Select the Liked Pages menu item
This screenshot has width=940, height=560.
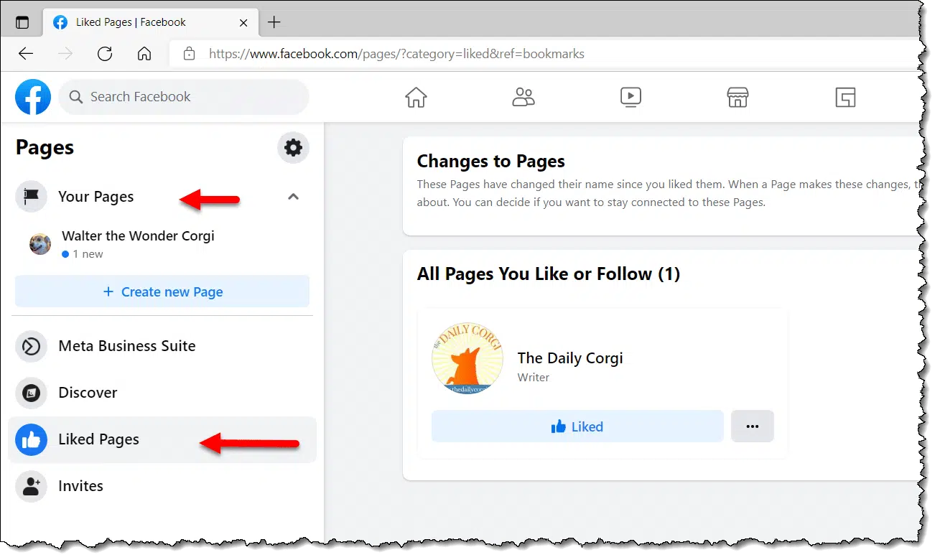162,439
